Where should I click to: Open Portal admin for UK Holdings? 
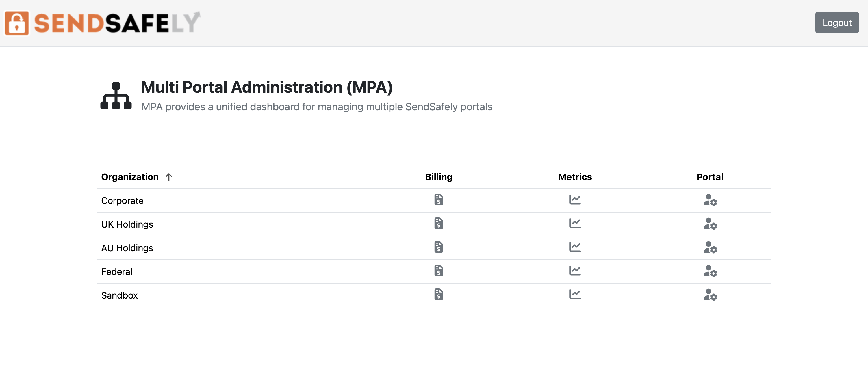(710, 224)
